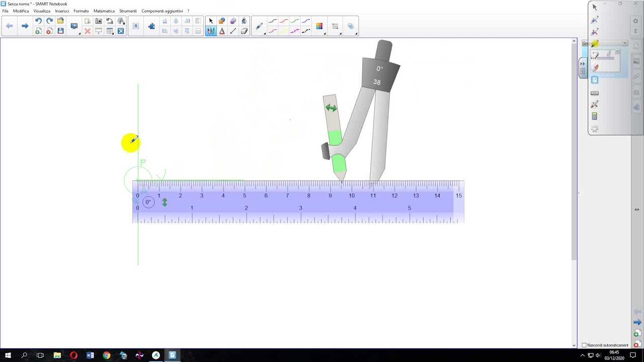Pick the green pen style
This screenshot has height=362, width=644.
[x=295, y=21]
